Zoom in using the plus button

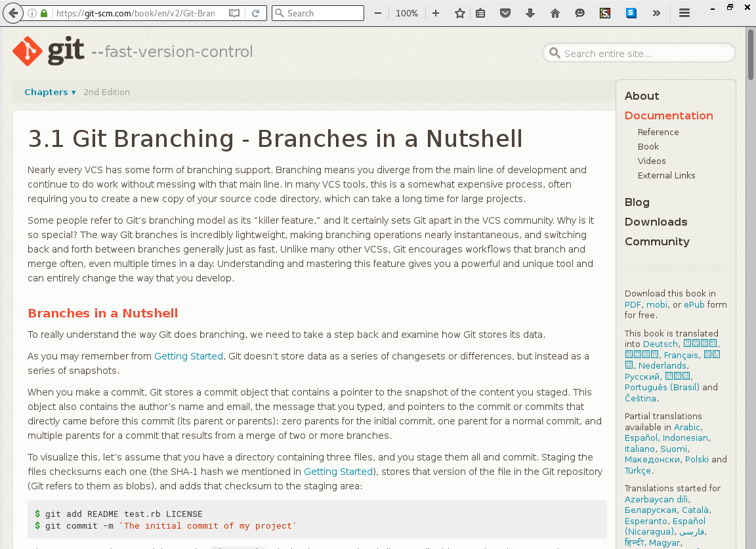(435, 13)
